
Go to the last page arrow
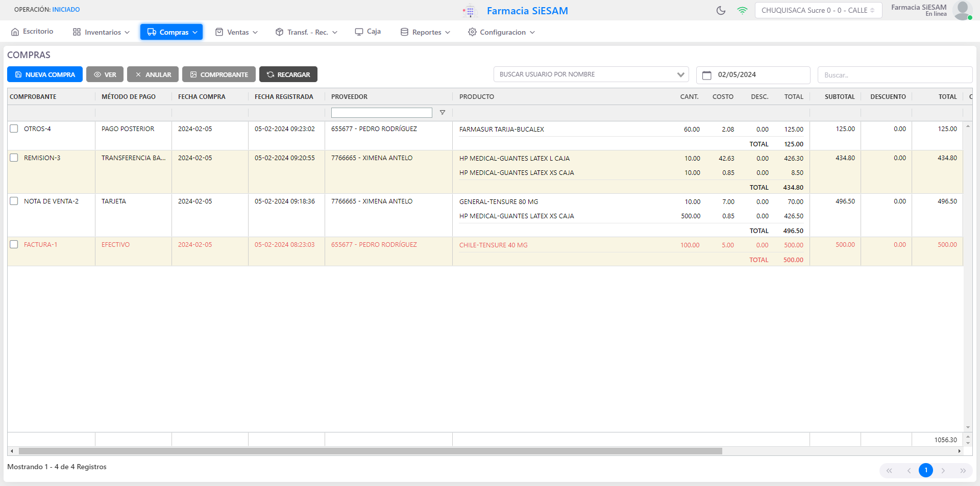963,471
